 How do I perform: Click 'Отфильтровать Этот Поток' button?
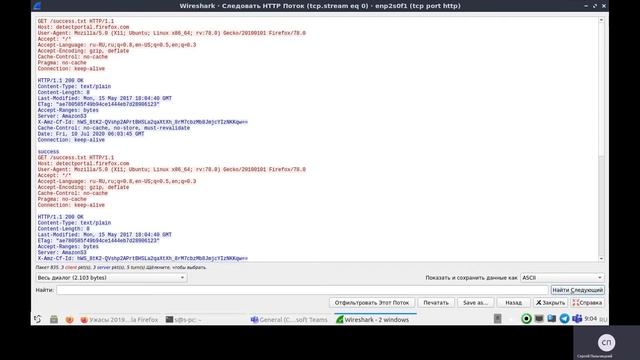[371, 303]
